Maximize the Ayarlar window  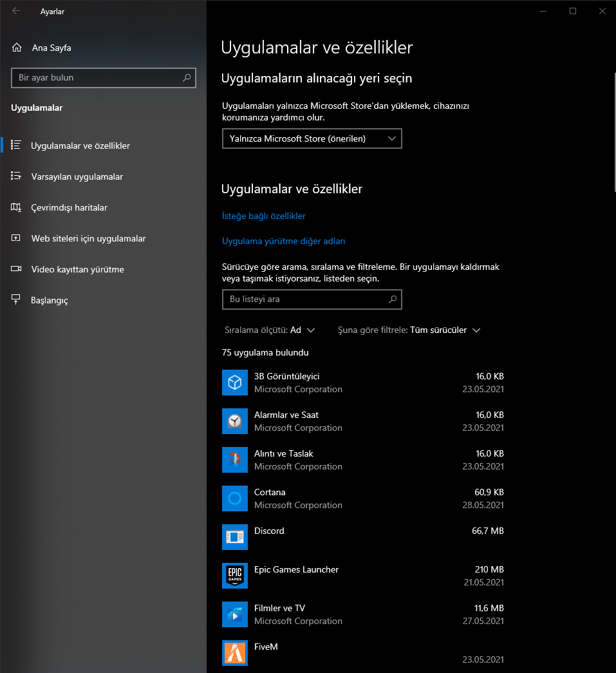573,11
